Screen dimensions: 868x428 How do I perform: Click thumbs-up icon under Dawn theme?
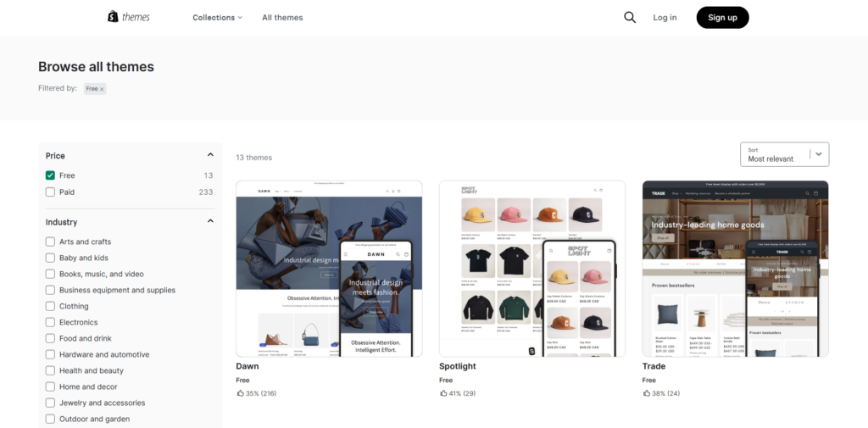click(240, 393)
